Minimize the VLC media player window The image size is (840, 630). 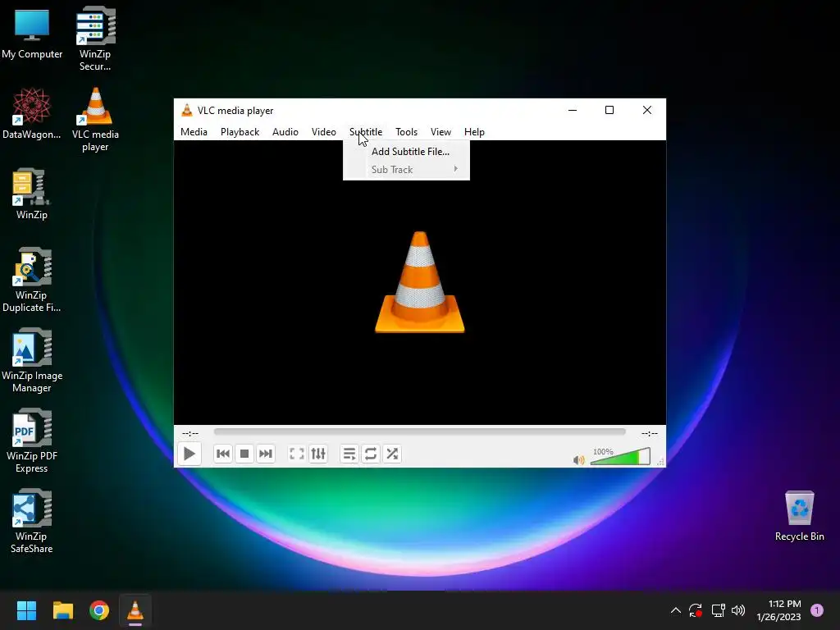tap(573, 111)
